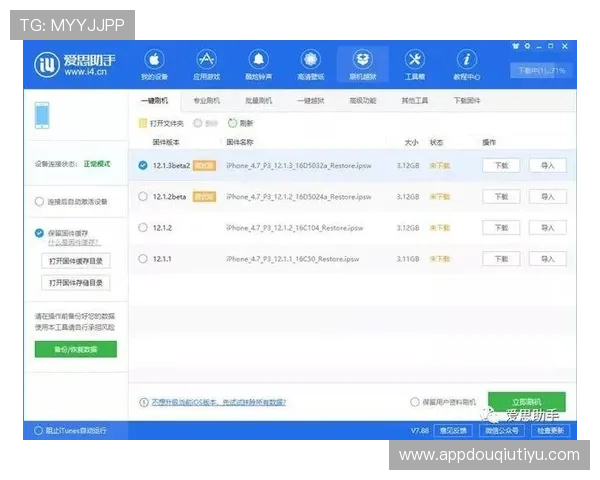Import firmware for 12.1.3beta2 row
Image resolution: width=600 pixels, height=480 pixels.
(548, 165)
